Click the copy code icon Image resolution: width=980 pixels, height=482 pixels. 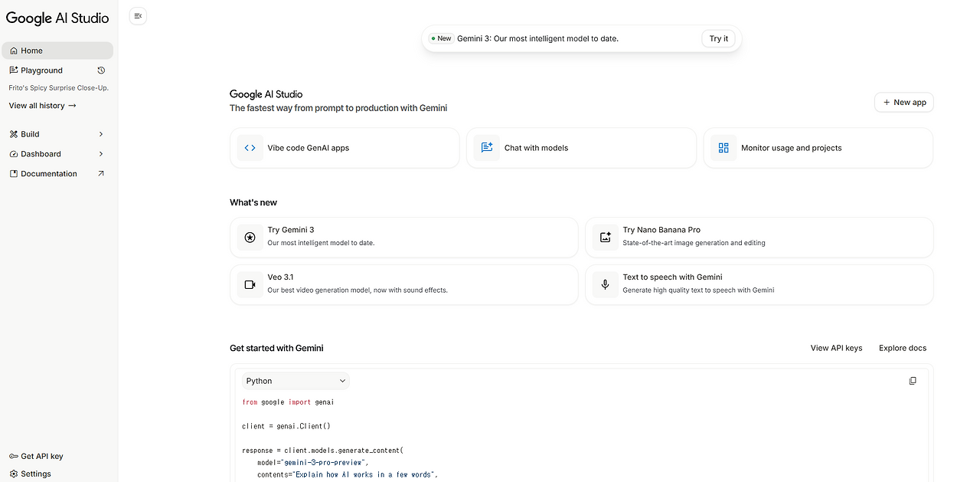(x=913, y=381)
